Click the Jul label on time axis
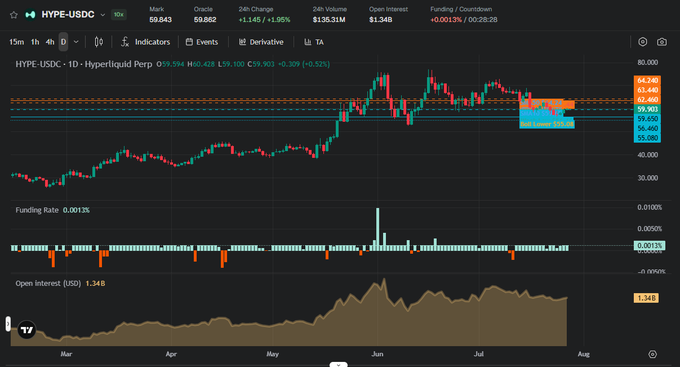Screen dimensions: 680x367 pyautogui.click(x=479, y=354)
